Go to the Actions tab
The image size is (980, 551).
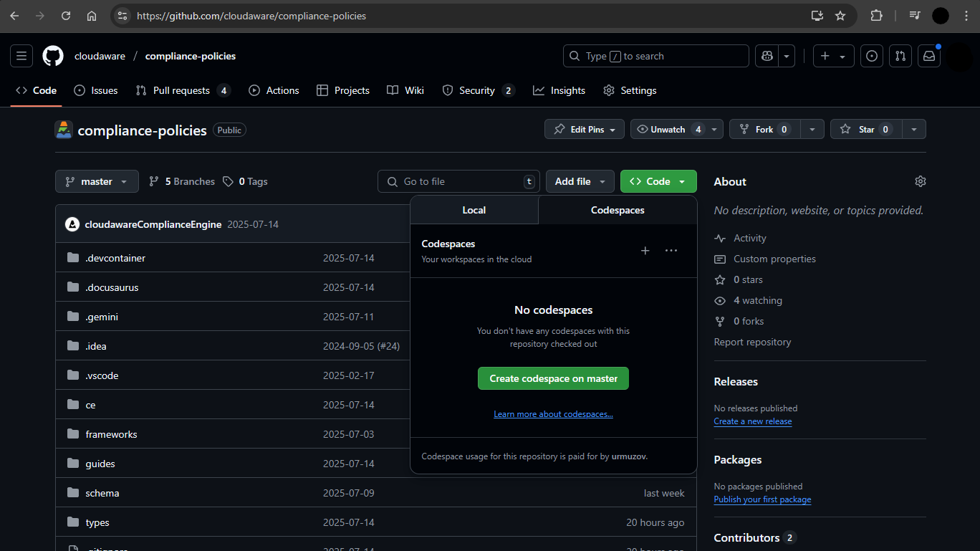pyautogui.click(x=274, y=90)
